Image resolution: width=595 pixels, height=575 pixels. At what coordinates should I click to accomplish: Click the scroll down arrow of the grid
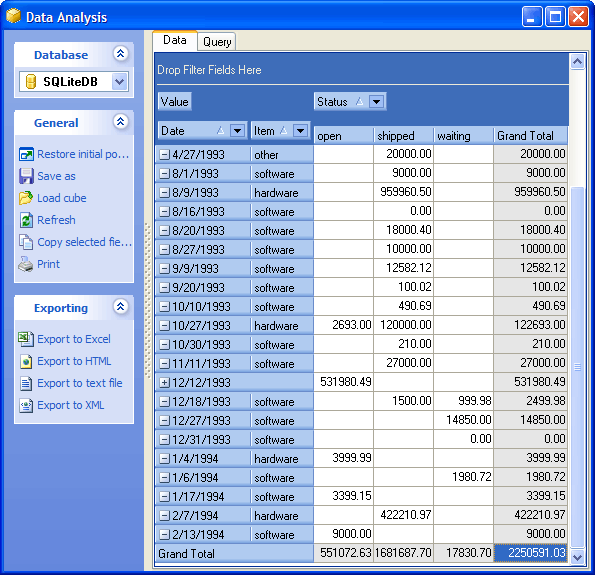pos(577,557)
